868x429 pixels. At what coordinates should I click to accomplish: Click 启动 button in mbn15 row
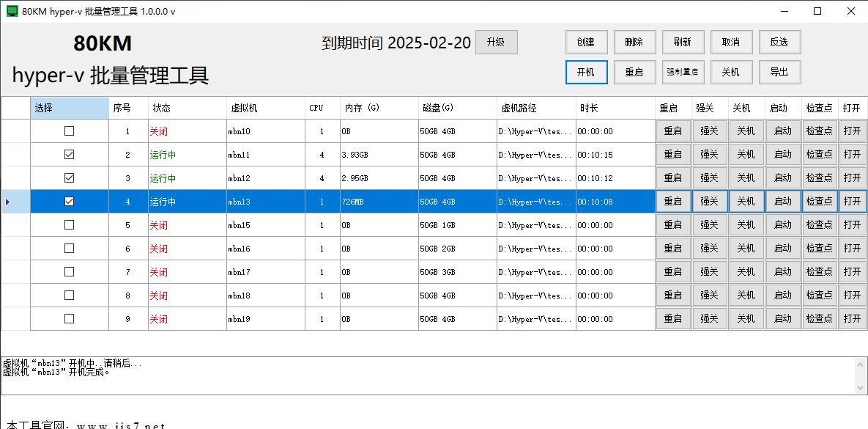(x=783, y=225)
